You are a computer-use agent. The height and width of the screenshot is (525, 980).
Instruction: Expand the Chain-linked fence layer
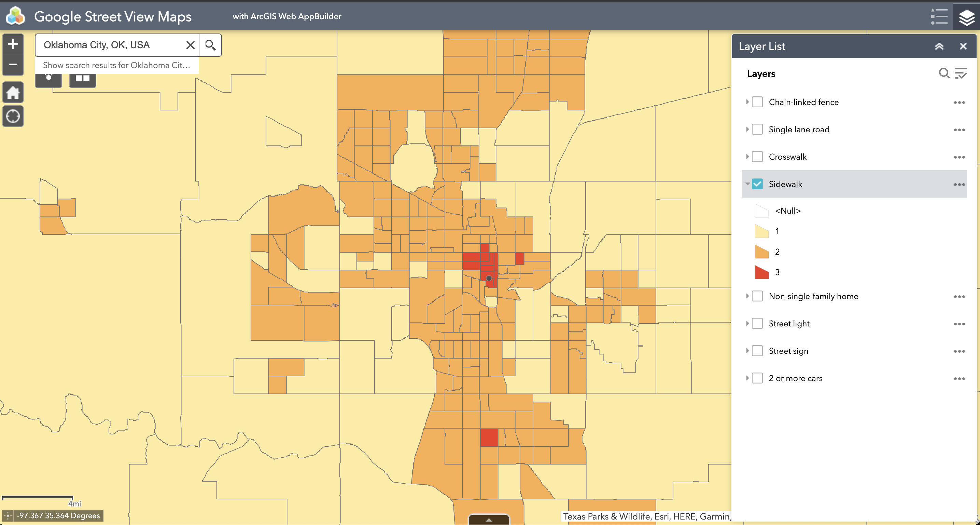tap(747, 102)
